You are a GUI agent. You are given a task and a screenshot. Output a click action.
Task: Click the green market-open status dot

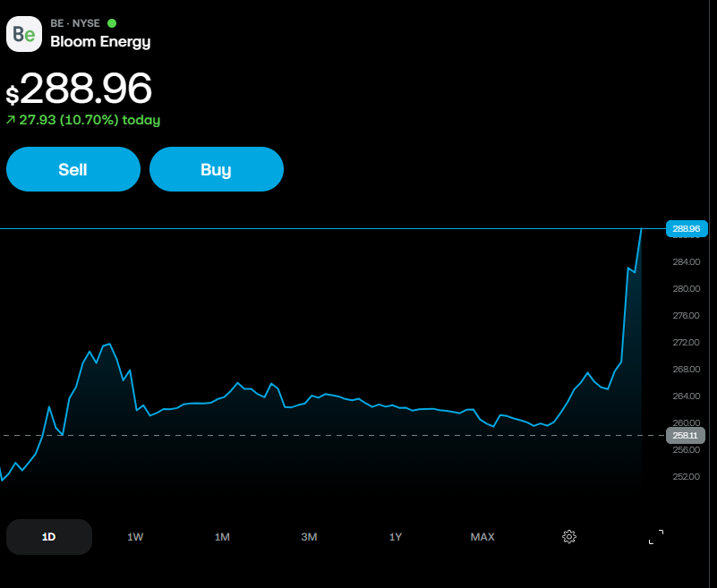click(112, 23)
